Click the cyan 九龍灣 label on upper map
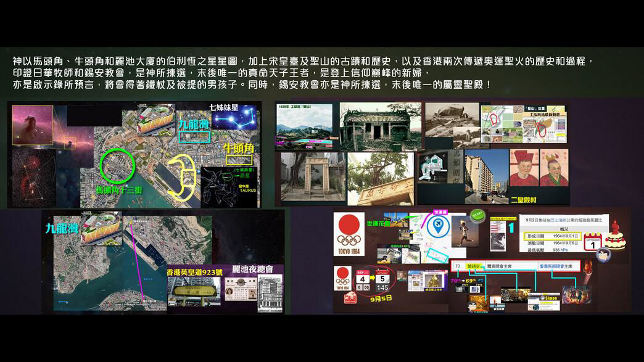The height and width of the screenshot is (362, 644). [x=193, y=125]
